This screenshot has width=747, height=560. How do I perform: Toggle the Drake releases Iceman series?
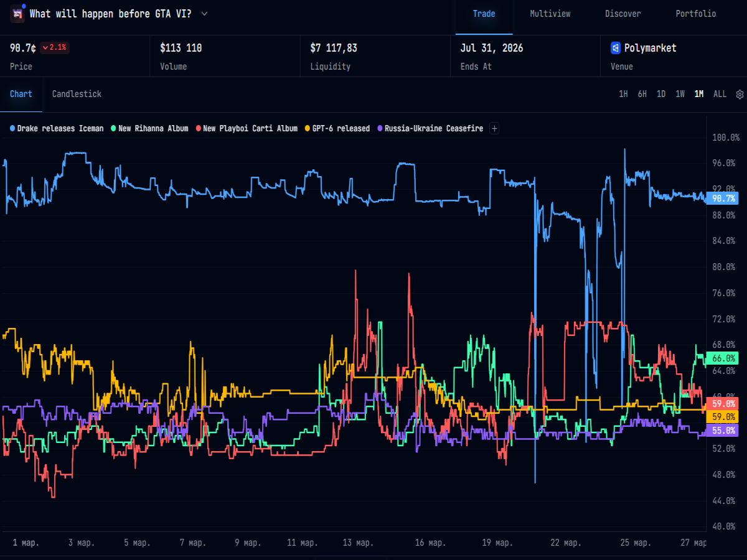57,129
